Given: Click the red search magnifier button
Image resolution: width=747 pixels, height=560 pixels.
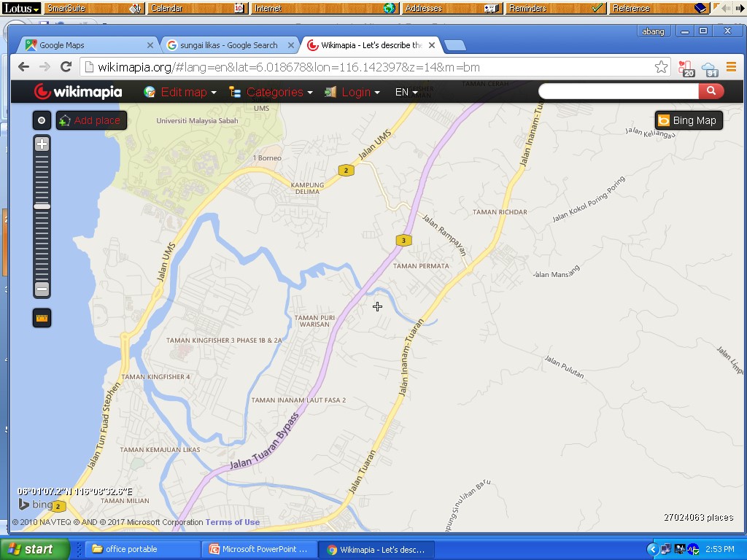Looking at the screenshot, I should point(711,91).
